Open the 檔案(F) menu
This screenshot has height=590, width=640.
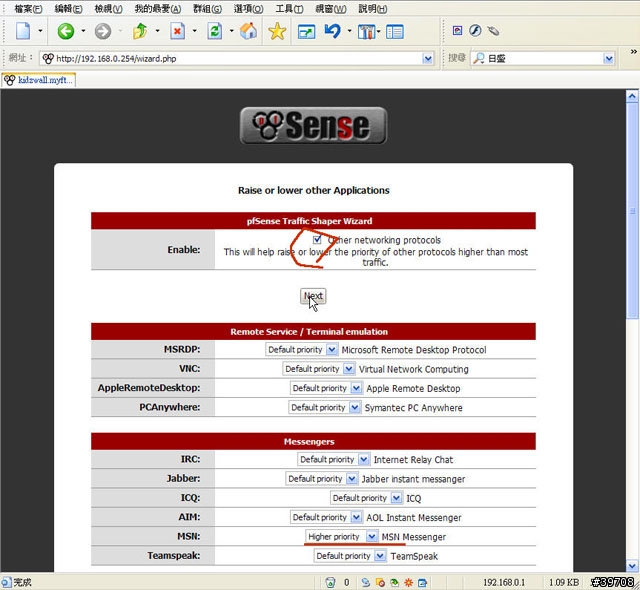28,9
